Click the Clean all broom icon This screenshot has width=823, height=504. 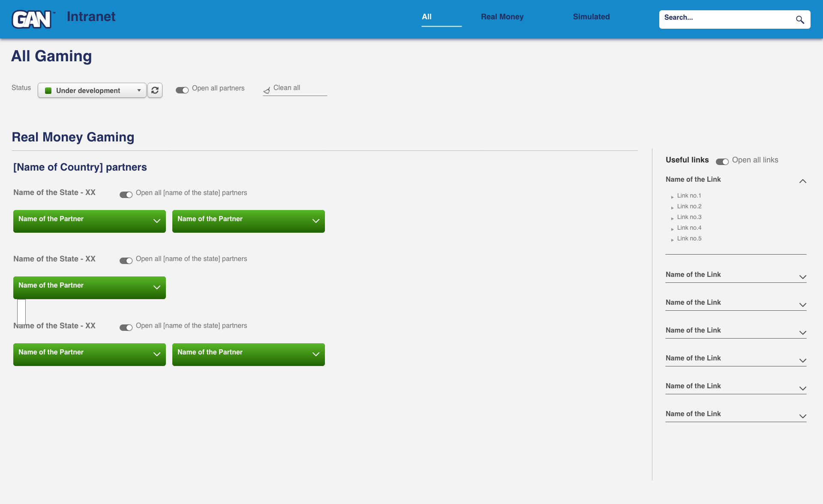(x=267, y=90)
